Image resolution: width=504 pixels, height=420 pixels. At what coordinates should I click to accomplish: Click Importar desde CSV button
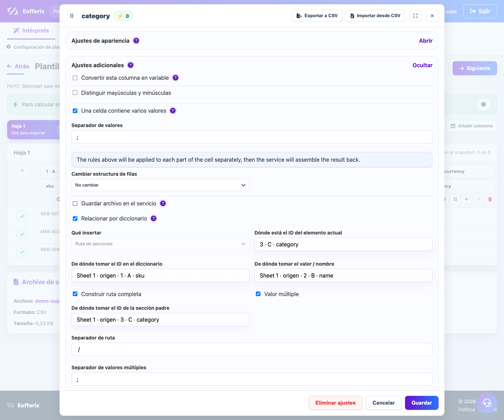coord(375,16)
